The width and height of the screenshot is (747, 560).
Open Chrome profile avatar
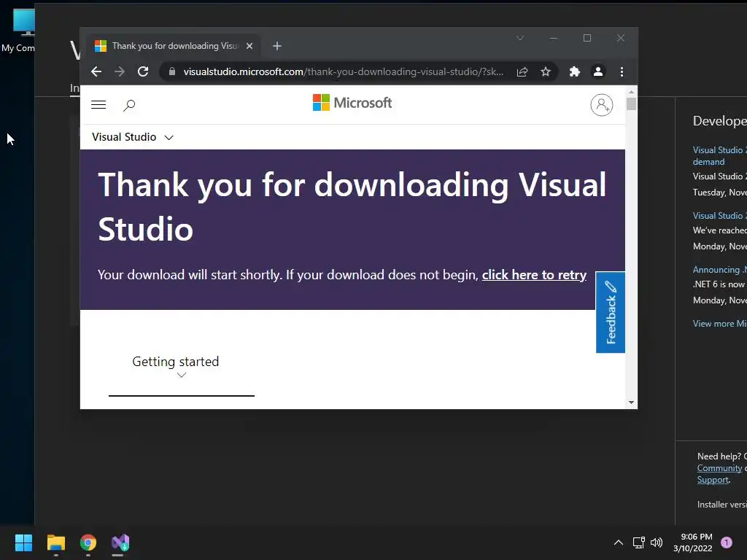pyautogui.click(x=598, y=71)
